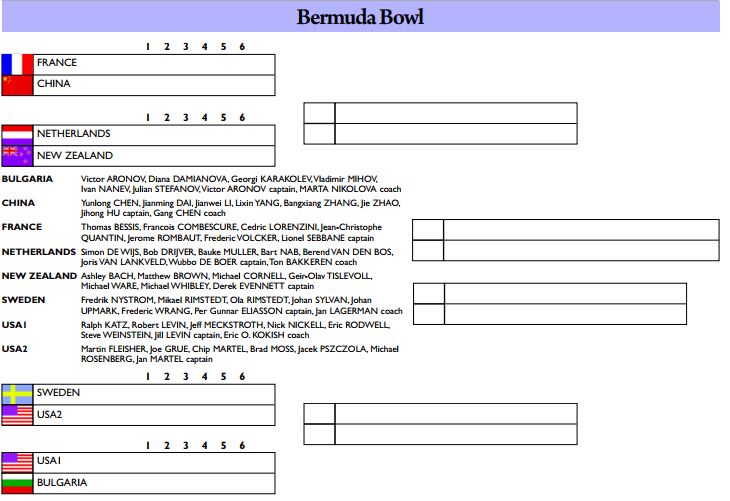Screen dimensions: 730x501
Task: Click USA2 team name in bracket row
Action: click(x=49, y=414)
